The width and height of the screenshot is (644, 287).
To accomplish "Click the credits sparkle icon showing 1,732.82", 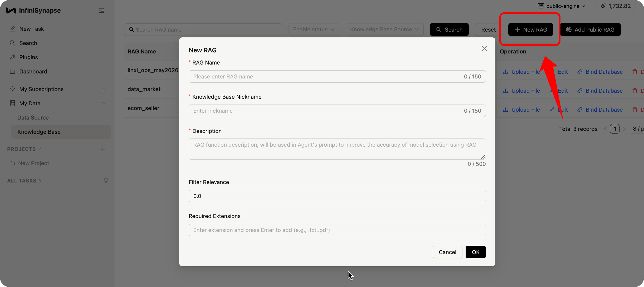I will [603, 6].
